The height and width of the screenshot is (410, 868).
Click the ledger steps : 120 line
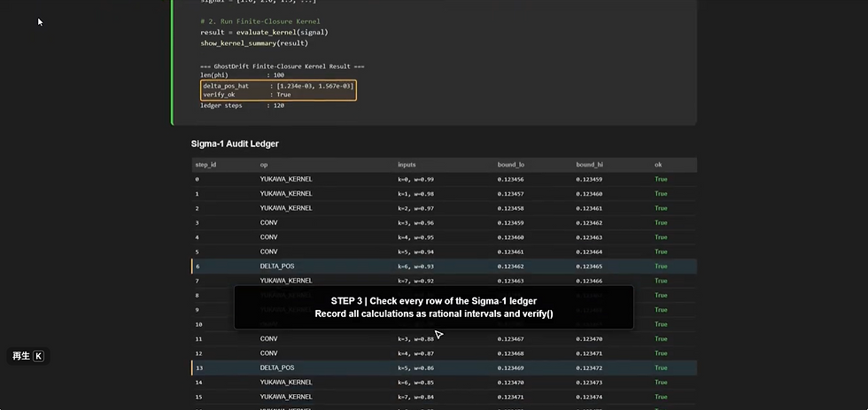(242, 105)
